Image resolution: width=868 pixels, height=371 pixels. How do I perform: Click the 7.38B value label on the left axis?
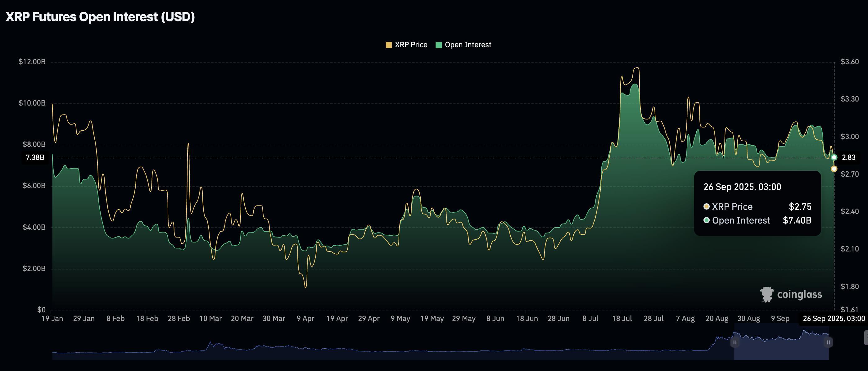(x=35, y=157)
